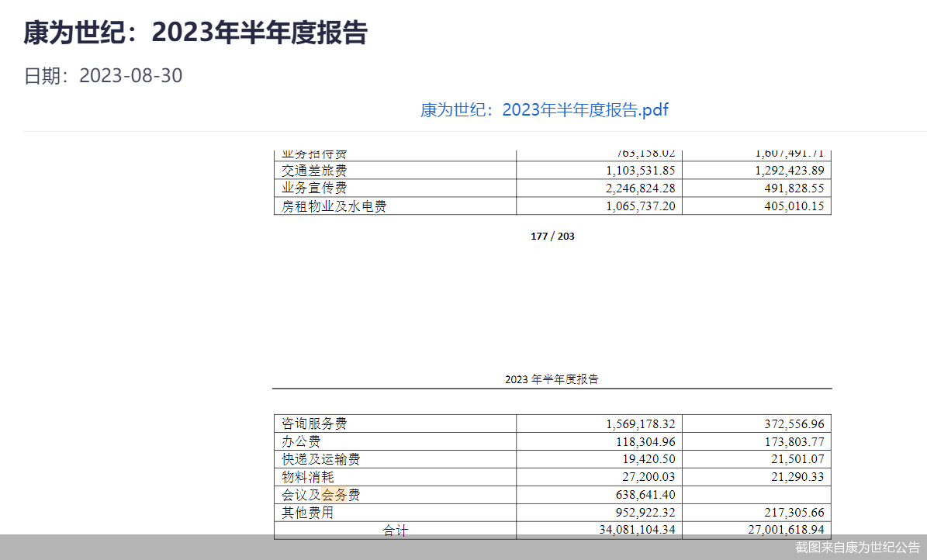Click the 其他费用 row label
This screenshot has height=560, width=927.
(x=307, y=512)
